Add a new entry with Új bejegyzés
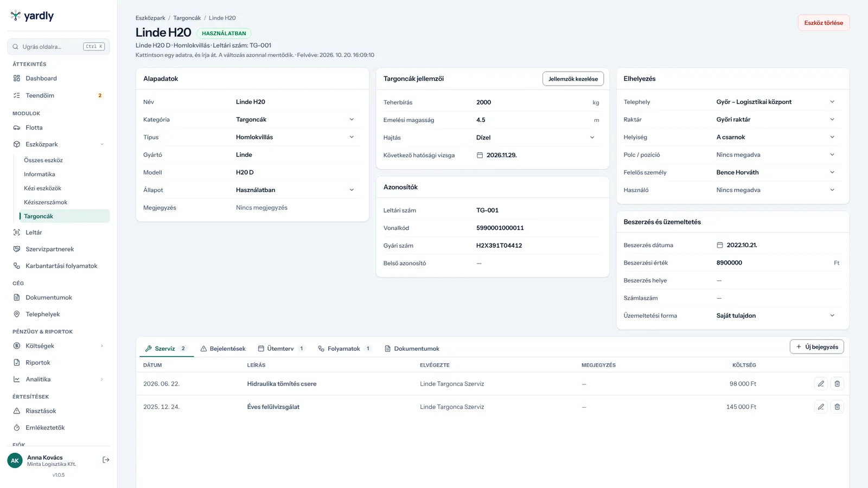This screenshot has width=868, height=488. pos(817,347)
